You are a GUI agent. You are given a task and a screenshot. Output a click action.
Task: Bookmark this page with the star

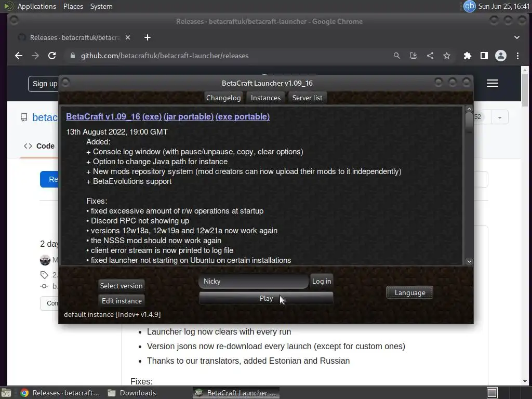point(446,56)
